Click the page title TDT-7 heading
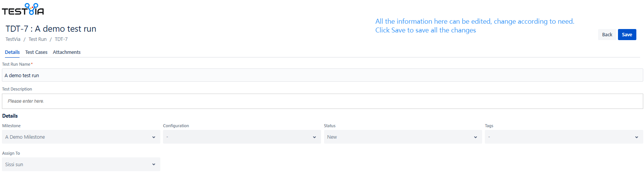This screenshot has width=644, height=191. tap(51, 29)
